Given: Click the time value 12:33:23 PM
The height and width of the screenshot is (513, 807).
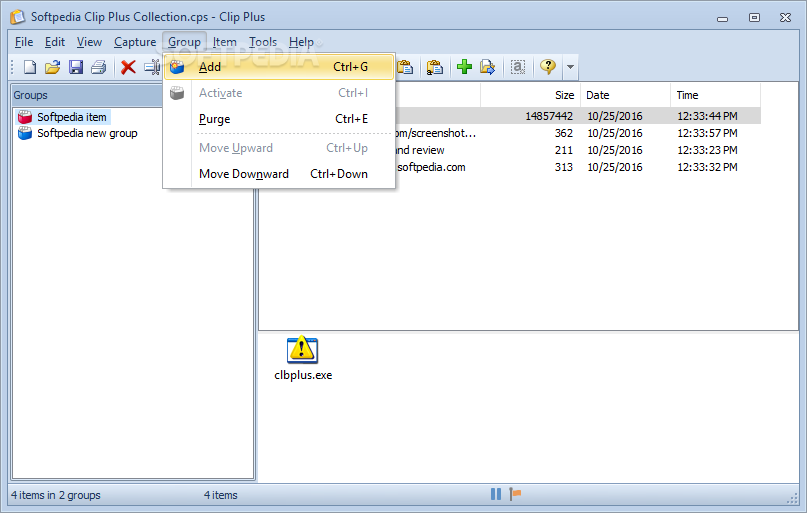Looking at the screenshot, I should [707, 150].
